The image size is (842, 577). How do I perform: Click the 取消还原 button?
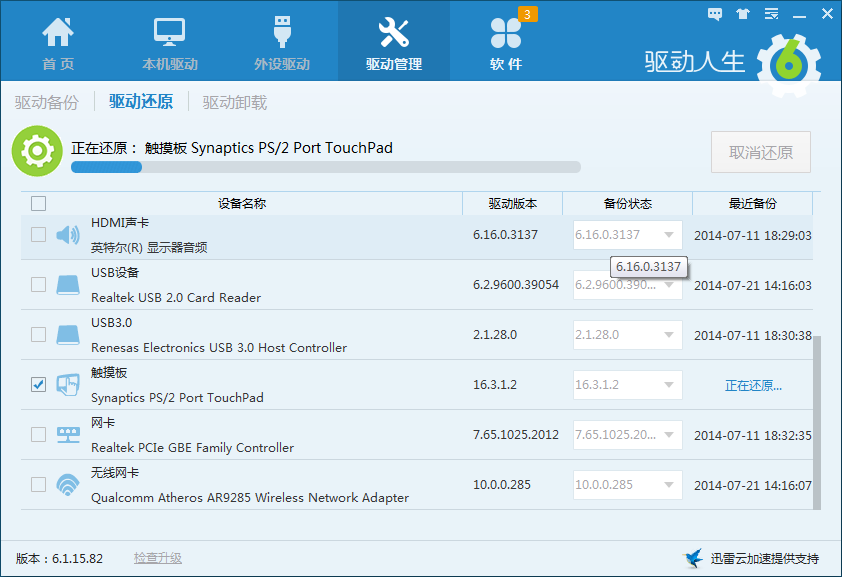[x=760, y=152]
